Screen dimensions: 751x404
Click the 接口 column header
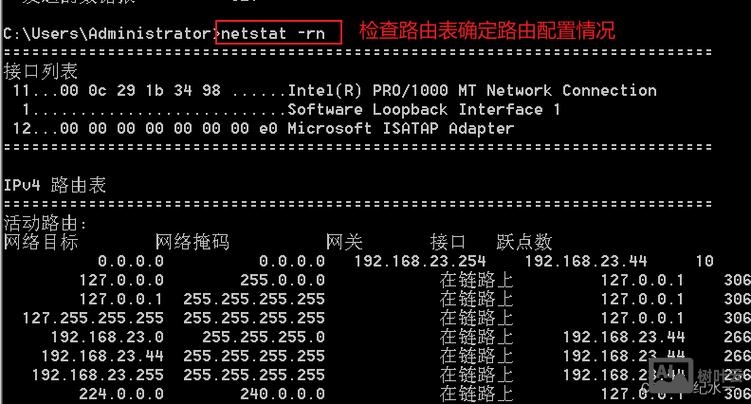(448, 242)
